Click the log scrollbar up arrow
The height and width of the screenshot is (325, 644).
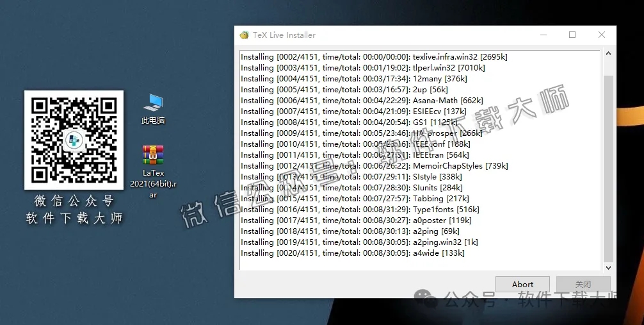pos(608,53)
